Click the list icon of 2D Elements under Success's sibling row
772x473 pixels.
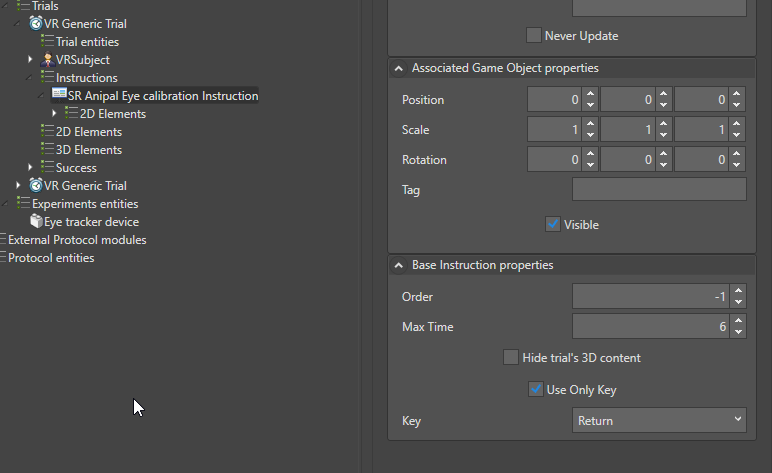pyautogui.click(x=47, y=130)
